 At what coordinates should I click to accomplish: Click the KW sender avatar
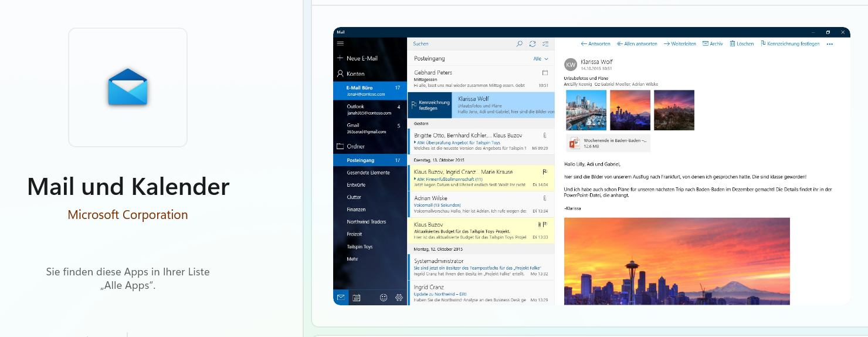[x=571, y=65]
